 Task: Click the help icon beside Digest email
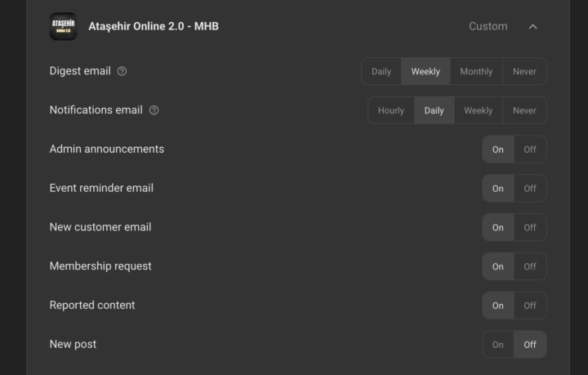pyautogui.click(x=122, y=71)
